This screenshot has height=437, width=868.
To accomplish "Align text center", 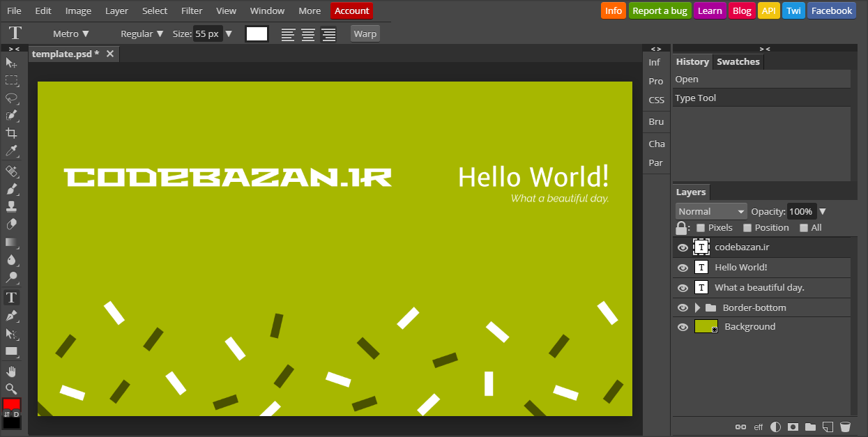I will click(x=308, y=34).
